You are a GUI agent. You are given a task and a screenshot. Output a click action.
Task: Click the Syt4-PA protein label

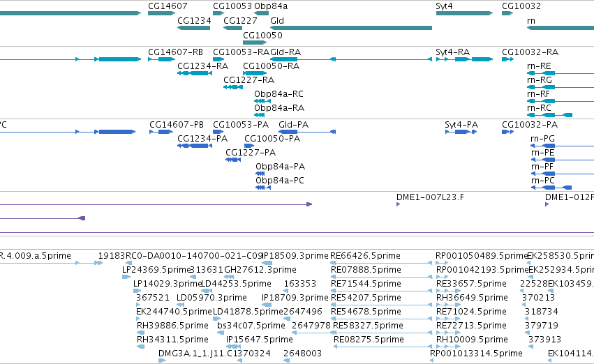[461, 125]
